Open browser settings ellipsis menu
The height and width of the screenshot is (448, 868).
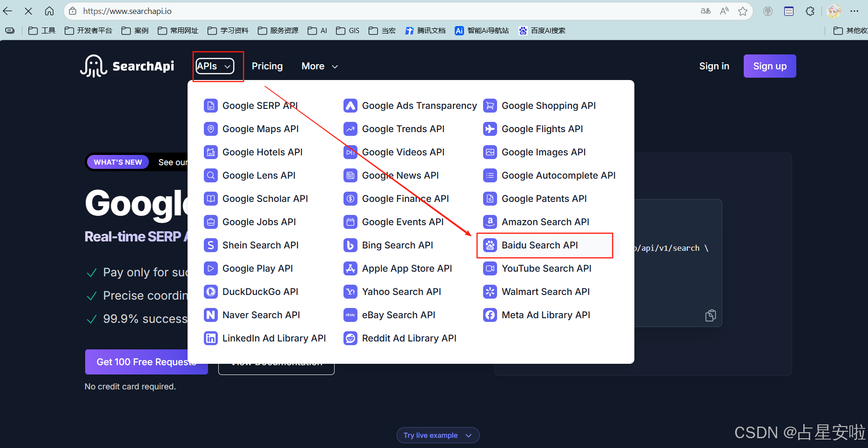tap(855, 11)
